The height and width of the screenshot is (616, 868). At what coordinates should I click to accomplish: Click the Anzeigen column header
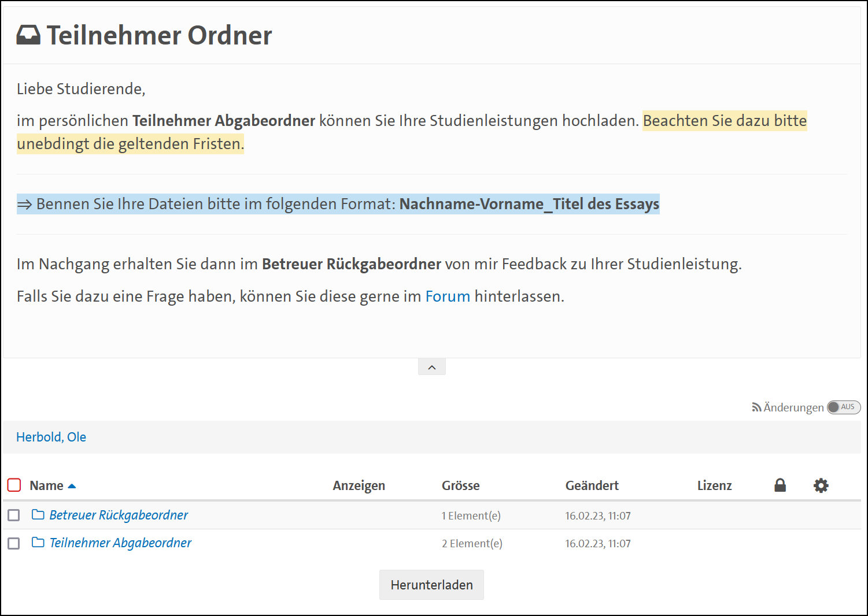[x=359, y=485]
